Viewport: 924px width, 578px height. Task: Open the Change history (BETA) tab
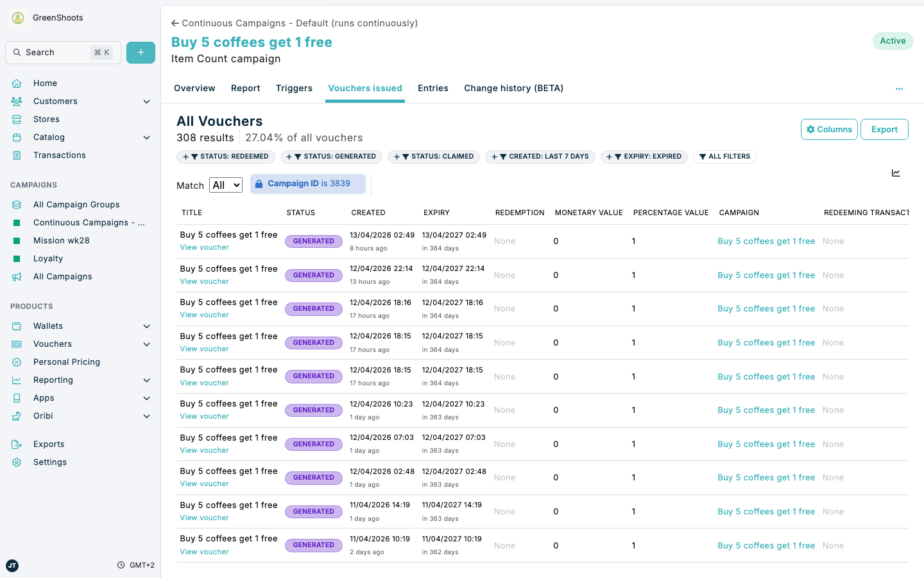[513, 88]
